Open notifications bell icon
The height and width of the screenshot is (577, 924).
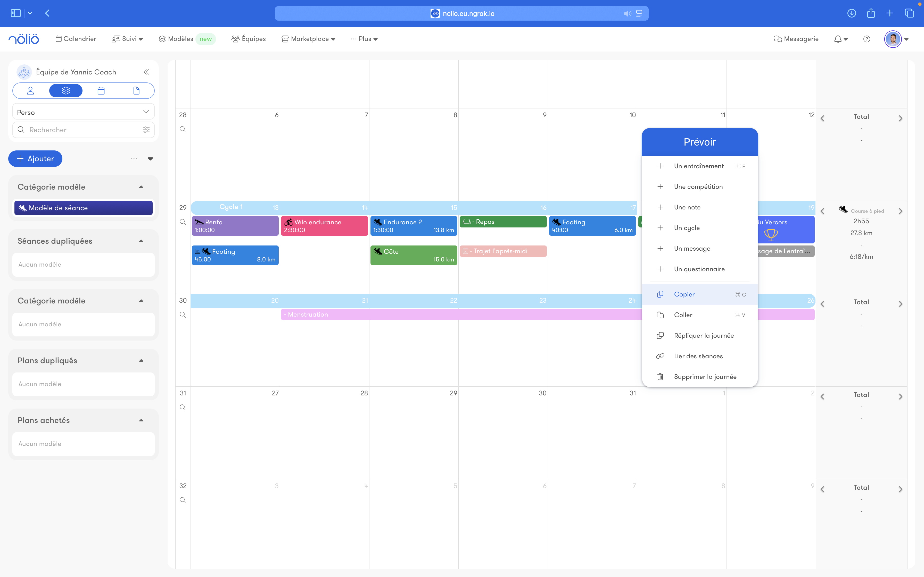coord(838,39)
